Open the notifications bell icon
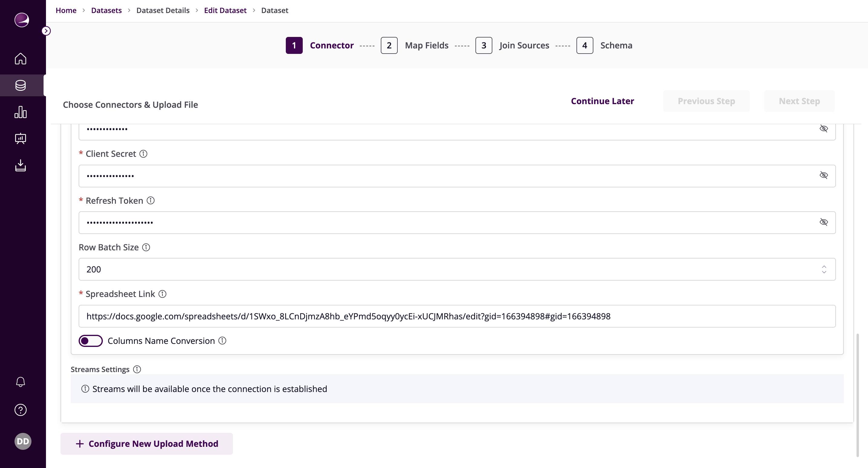 [21, 382]
